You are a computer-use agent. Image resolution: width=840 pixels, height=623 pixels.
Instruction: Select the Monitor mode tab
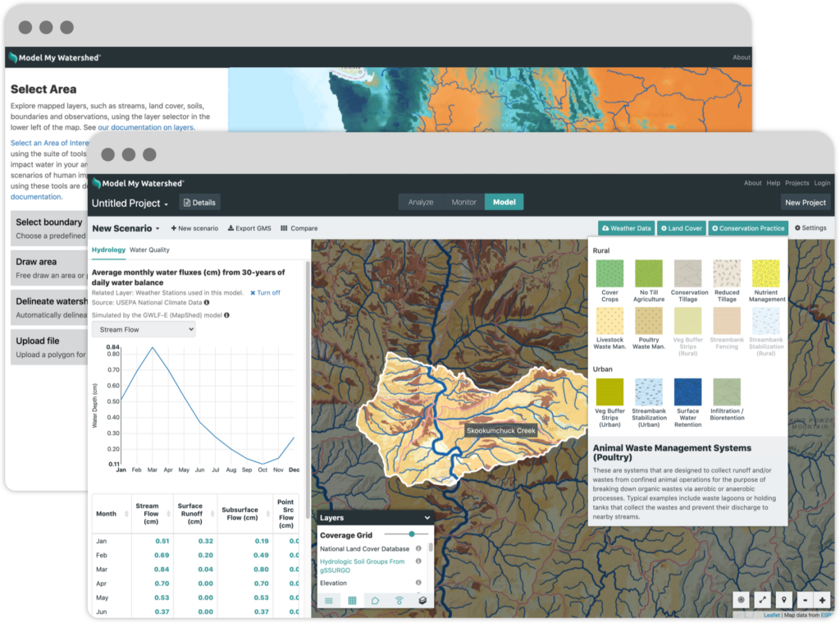click(464, 201)
